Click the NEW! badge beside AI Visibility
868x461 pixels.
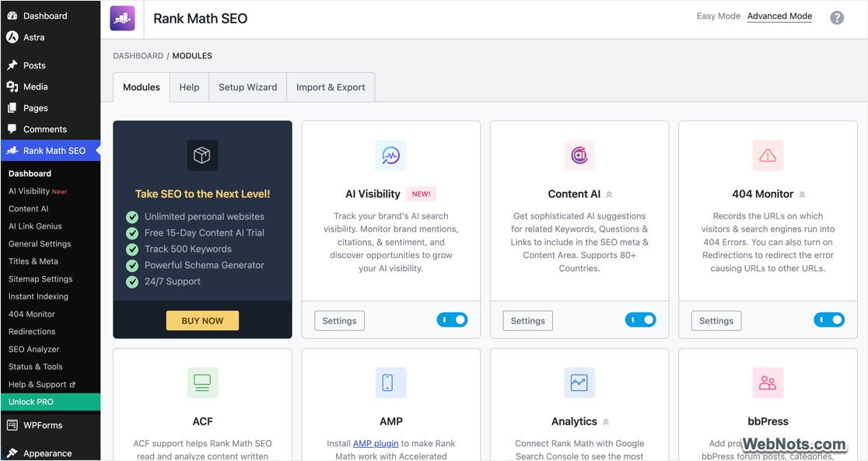click(422, 194)
